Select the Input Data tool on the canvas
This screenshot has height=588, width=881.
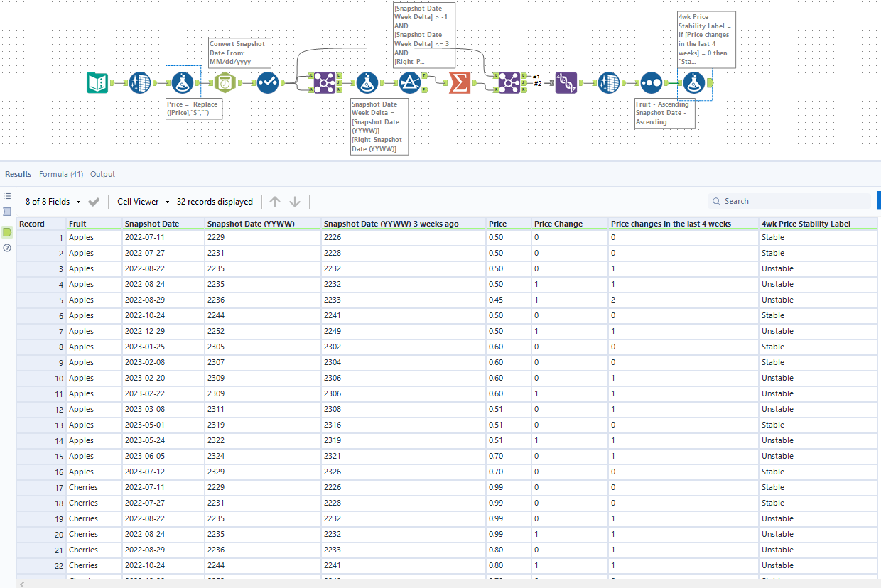point(97,83)
